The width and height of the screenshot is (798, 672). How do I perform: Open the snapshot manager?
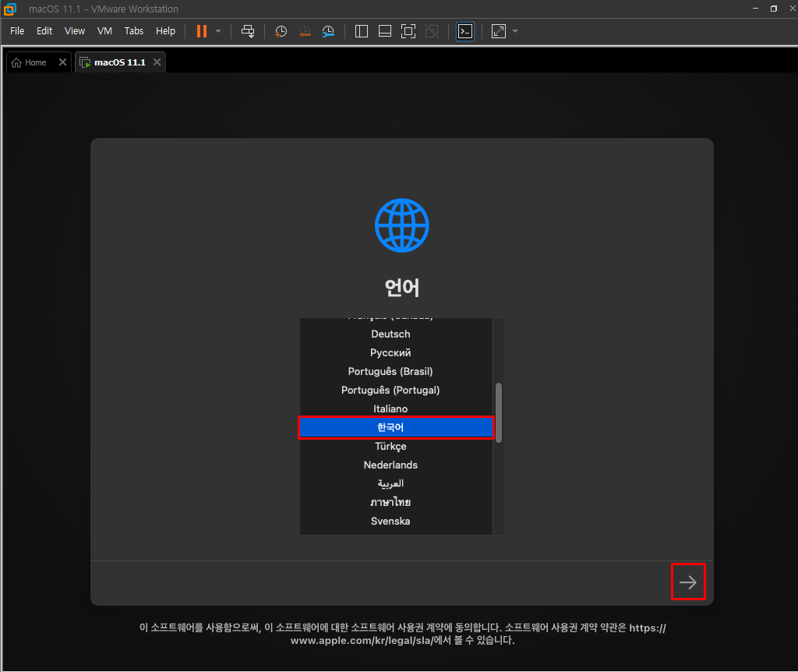click(328, 31)
